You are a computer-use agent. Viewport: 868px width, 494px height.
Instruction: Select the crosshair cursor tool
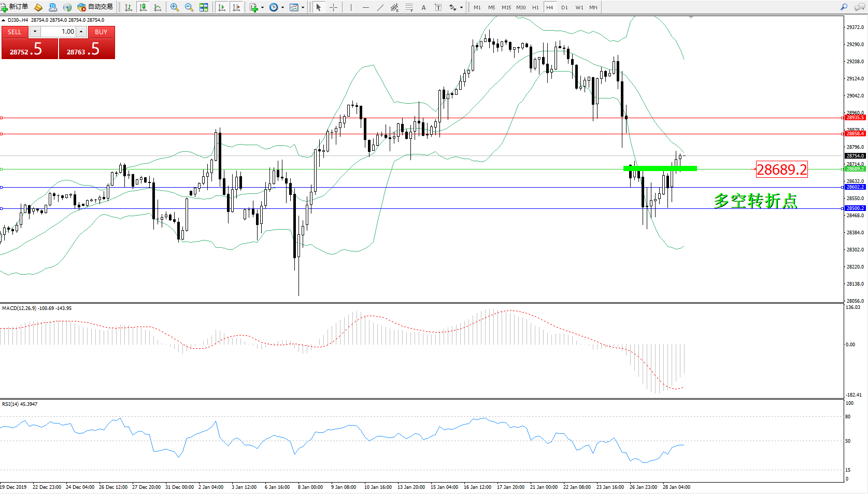pos(333,7)
